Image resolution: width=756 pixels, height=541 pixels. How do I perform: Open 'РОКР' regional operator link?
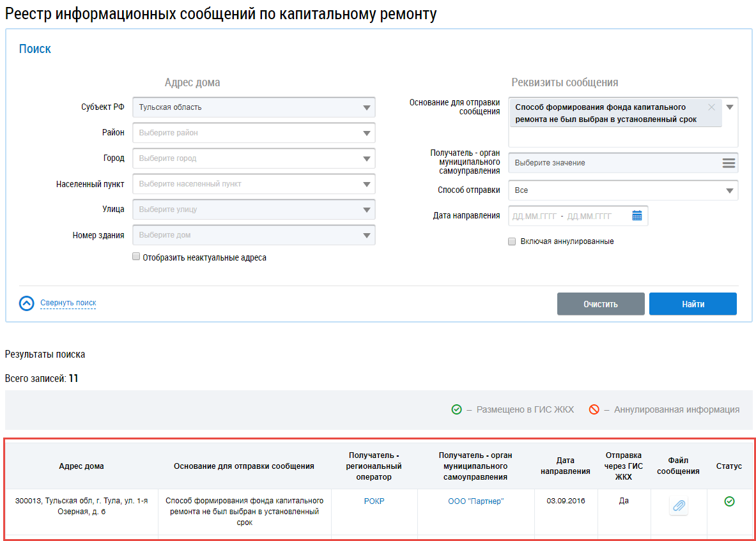pos(374,501)
